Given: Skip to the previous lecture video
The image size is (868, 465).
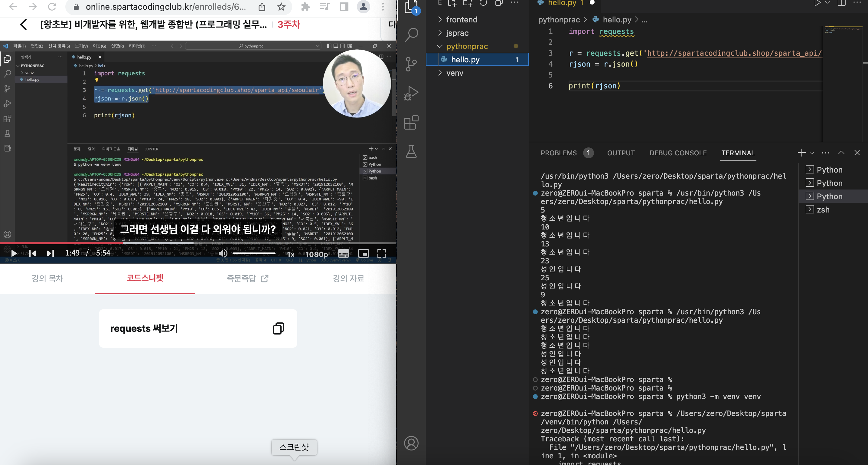Looking at the screenshot, I should point(33,253).
